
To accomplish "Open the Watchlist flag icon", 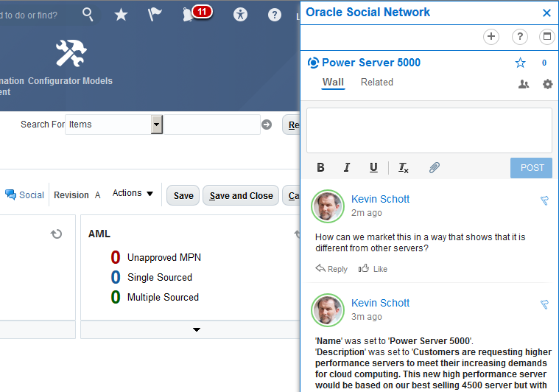I will pyautogui.click(x=155, y=15).
